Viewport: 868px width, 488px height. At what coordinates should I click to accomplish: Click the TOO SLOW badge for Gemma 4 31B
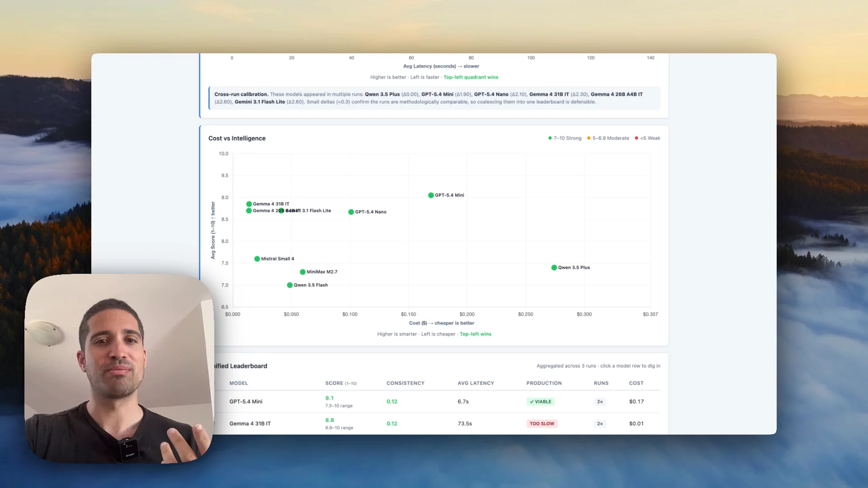542,424
